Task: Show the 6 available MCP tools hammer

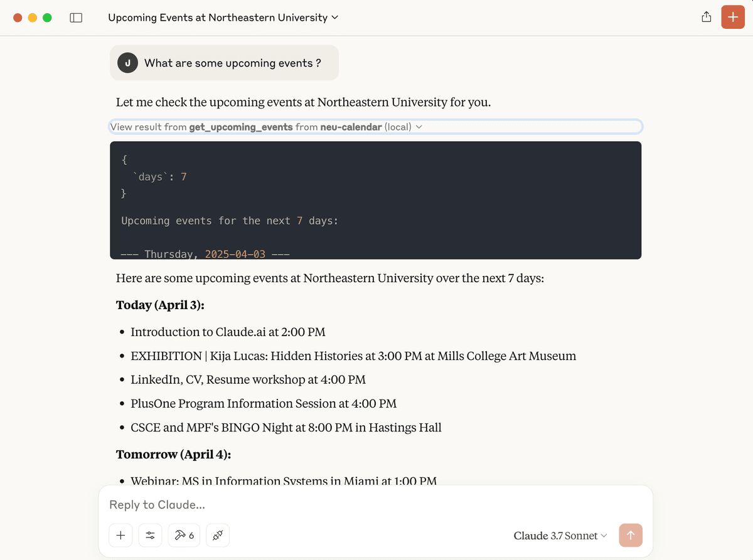Action: pyautogui.click(x=184, y=536)
